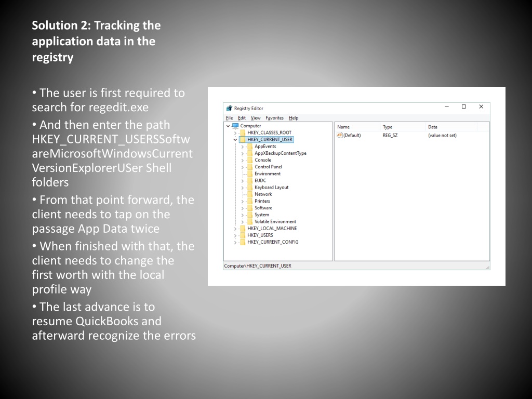
Task: Expand the HKEY_CLASSES_ROOT key
Action: pyautogui.click(x=235, y=133)
